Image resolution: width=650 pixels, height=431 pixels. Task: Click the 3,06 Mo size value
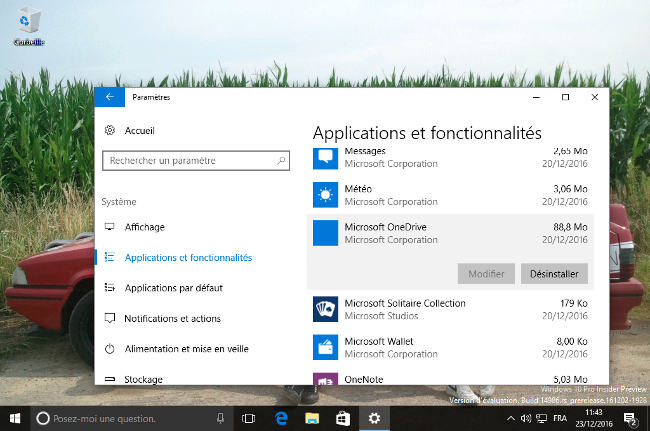pyautogui.click(x=570, y=189)
